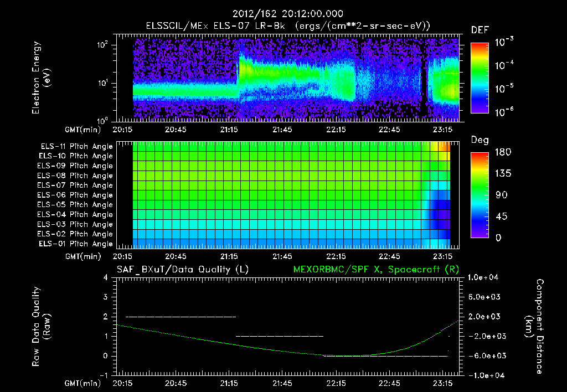The height and width of the screenshot is (392, 567).
Task: Click the DEF color bar
Action: [x=480, y=78]
